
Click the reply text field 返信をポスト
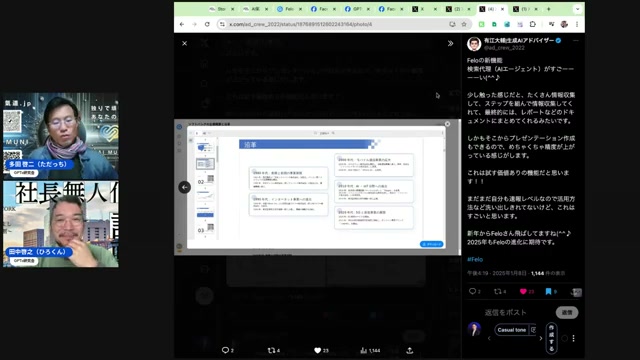505,313
